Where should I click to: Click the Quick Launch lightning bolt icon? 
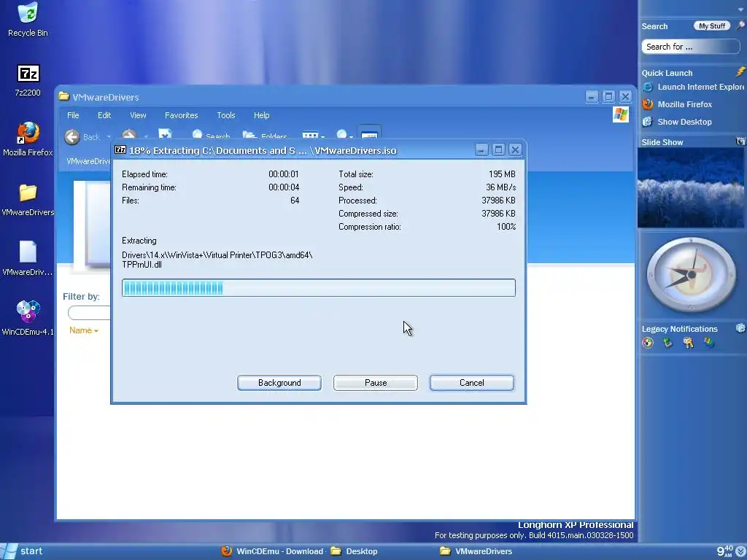[740, 72]
